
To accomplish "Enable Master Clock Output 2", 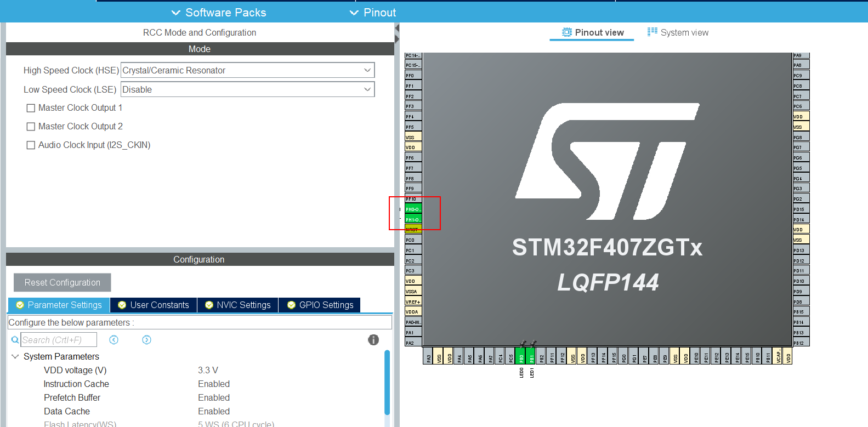I will [x=31, y=127].
